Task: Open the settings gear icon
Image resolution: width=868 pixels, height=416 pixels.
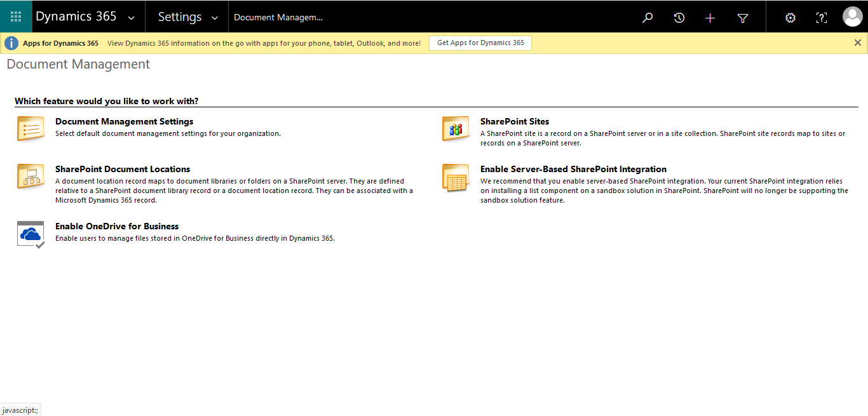Action: coord(790,18)
